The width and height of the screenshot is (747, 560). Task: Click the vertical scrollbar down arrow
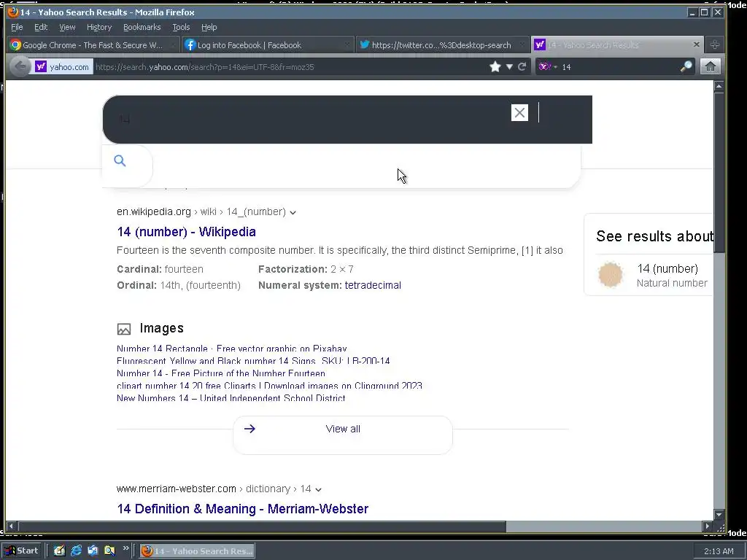coord(719,514)
